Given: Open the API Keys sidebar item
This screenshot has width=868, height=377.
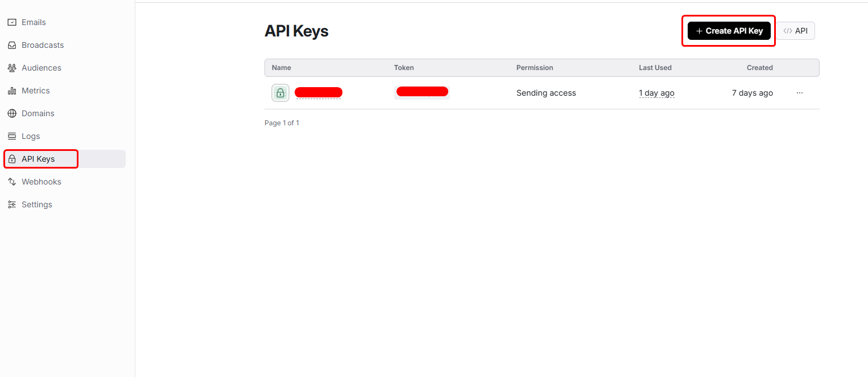Looking at the screenshot, I should click(x=38, y=159).
